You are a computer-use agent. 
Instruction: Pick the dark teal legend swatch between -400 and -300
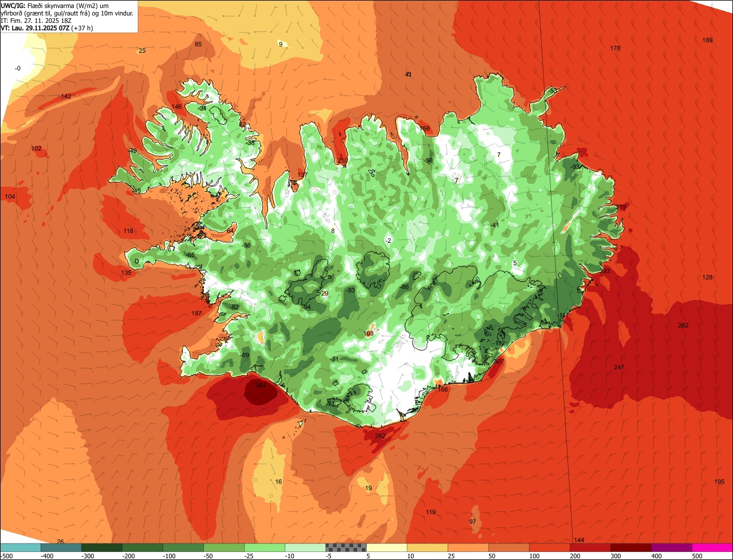61,548
